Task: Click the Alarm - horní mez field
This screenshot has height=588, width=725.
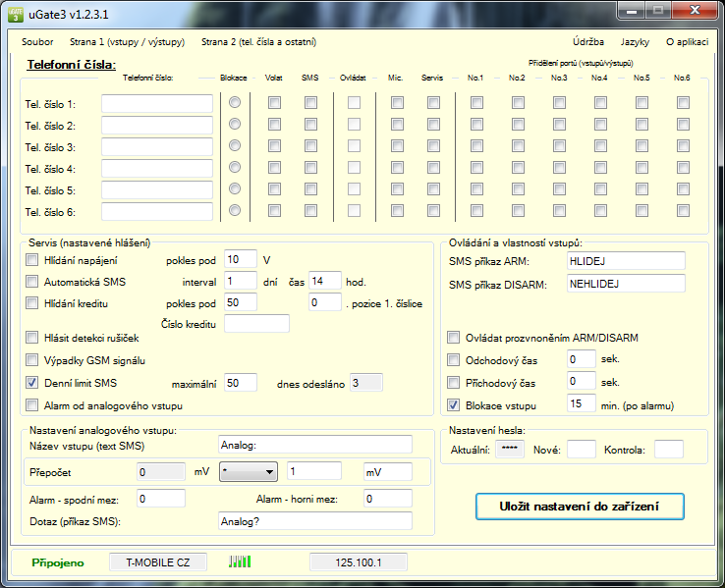Action: click(x=388, y=499)
